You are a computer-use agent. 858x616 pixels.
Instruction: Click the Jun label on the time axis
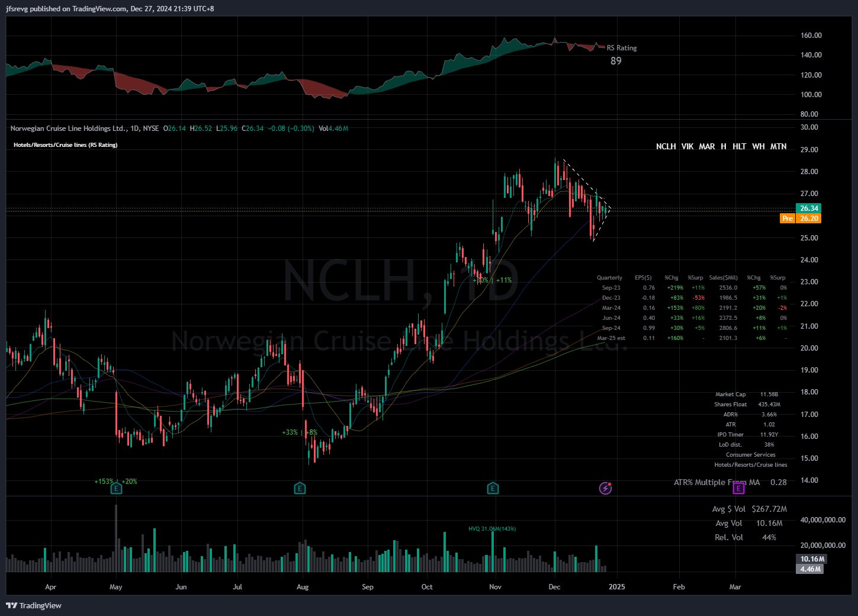(181, 587)
